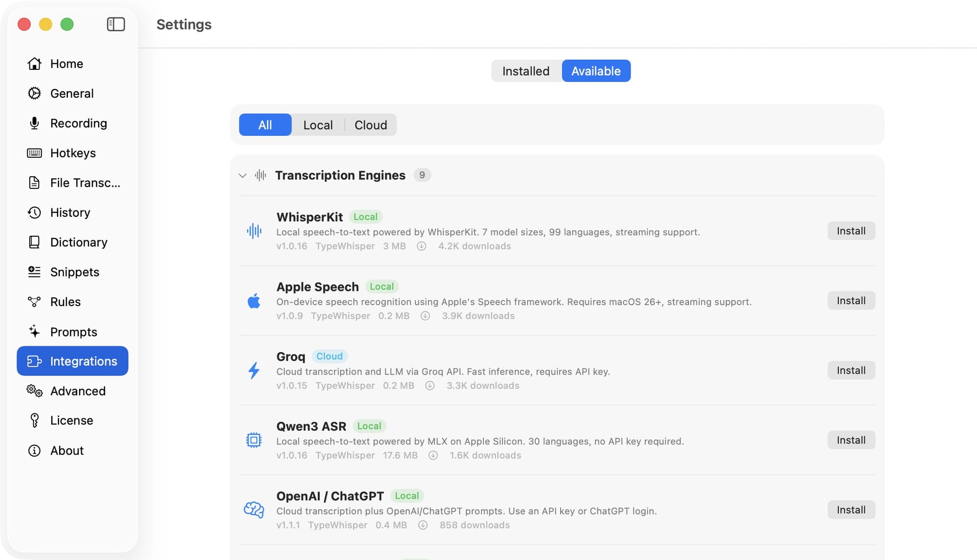This screenshot has width=977, height=560.
Task: Go to General settings
Action: pyautogui.click(x=72, y=93)
